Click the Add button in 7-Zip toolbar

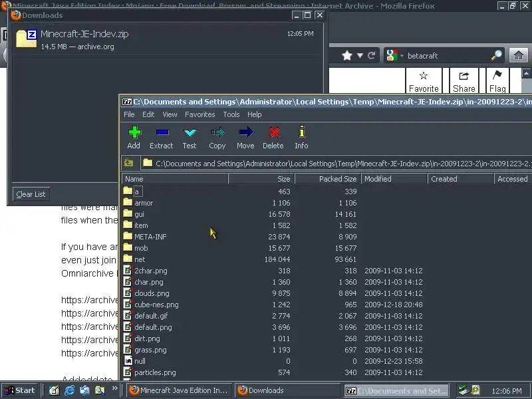134,138
